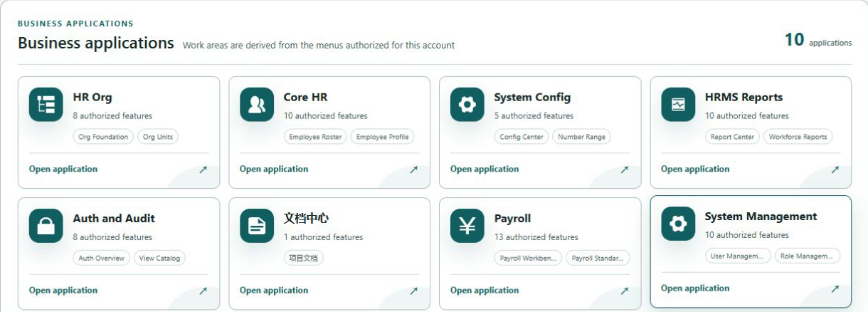The width and height of the screenshot is (868, 312).
Task: Select the Workforce Reports tag
Action: coord(798,137)
